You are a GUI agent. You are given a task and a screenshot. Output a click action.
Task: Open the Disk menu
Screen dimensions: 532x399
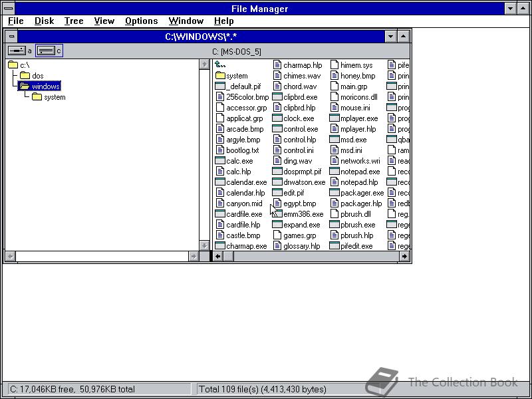tap(44, 21)
